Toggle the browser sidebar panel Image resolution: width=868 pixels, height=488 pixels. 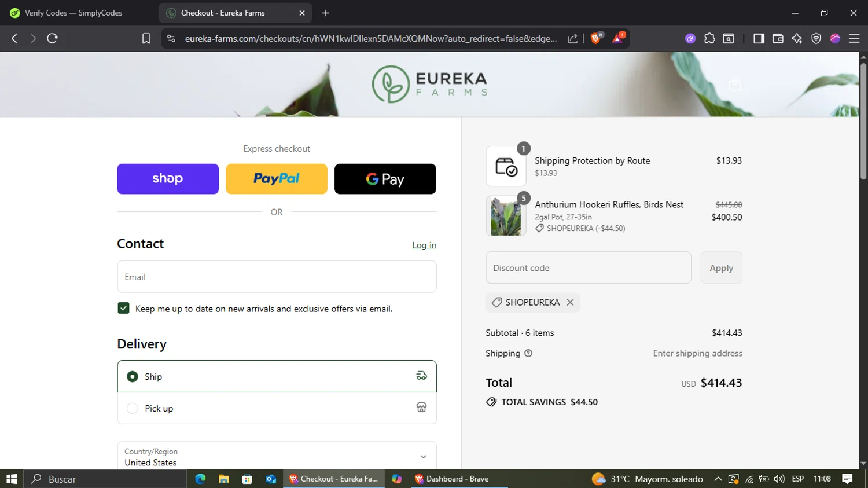(759, 38)
